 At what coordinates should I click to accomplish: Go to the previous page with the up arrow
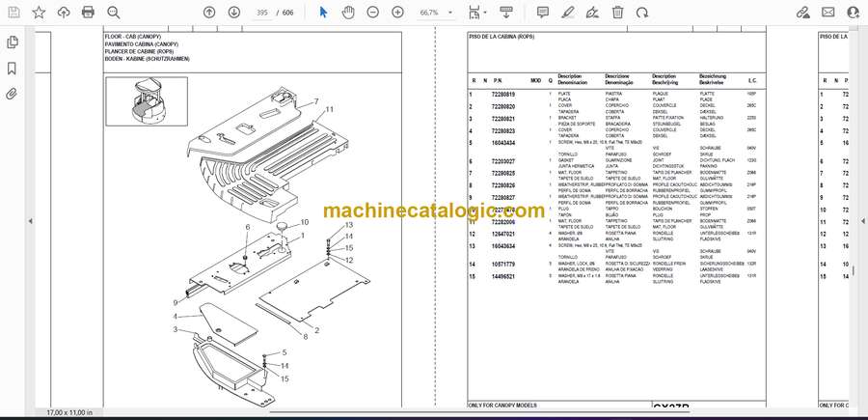pyautogui.click(x=209, y=13)
